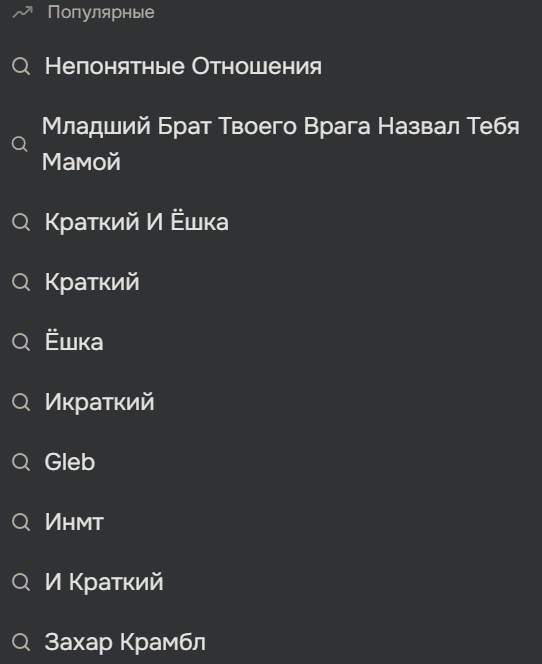542x664 pixels.
Task: Click the search icon beside Краткий И Ёшка
Action: point(21,222)
